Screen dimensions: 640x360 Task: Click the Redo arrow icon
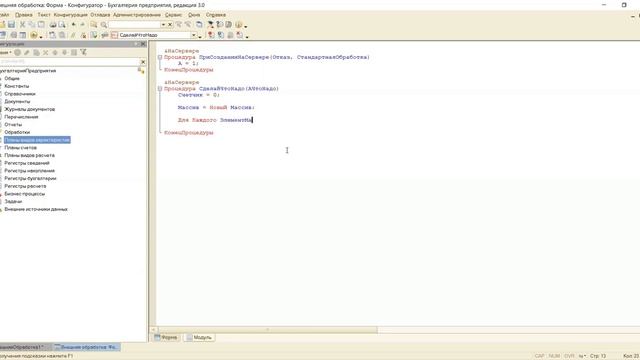[x=82, y=25]
